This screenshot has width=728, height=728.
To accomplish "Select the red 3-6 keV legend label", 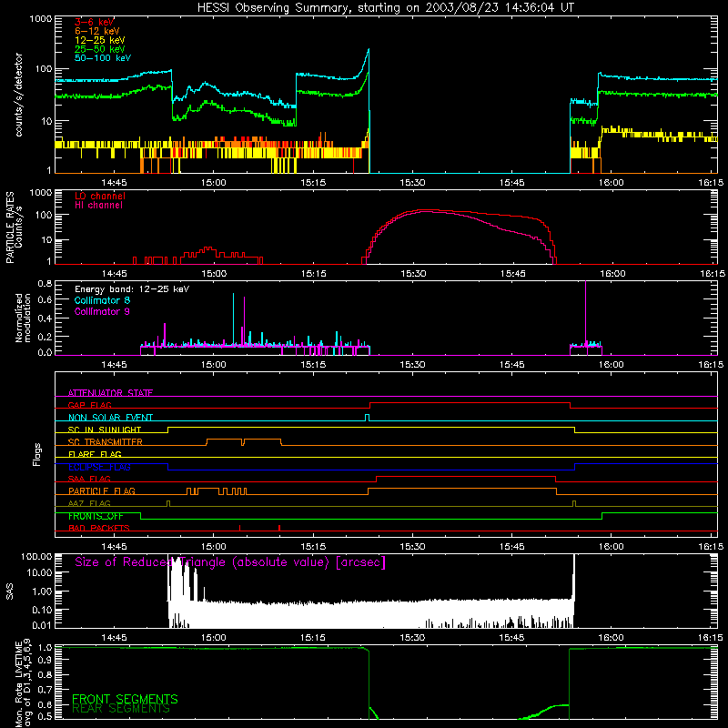I will [95, 22].
